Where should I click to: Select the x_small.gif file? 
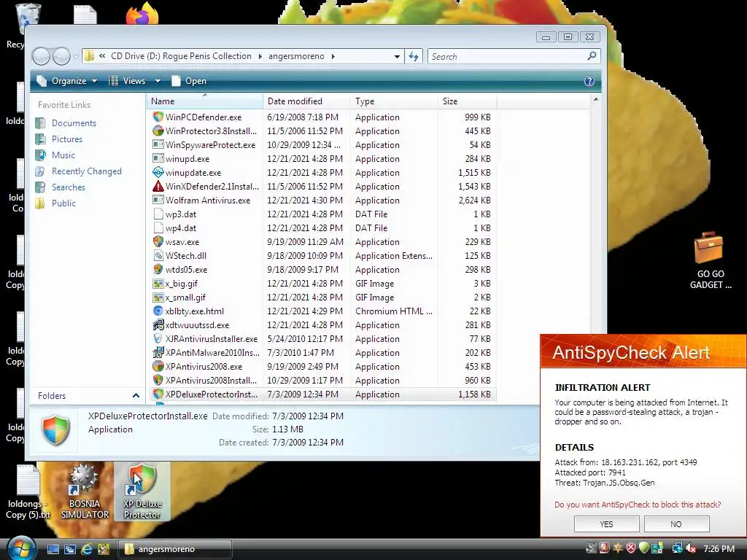[185, 297]
